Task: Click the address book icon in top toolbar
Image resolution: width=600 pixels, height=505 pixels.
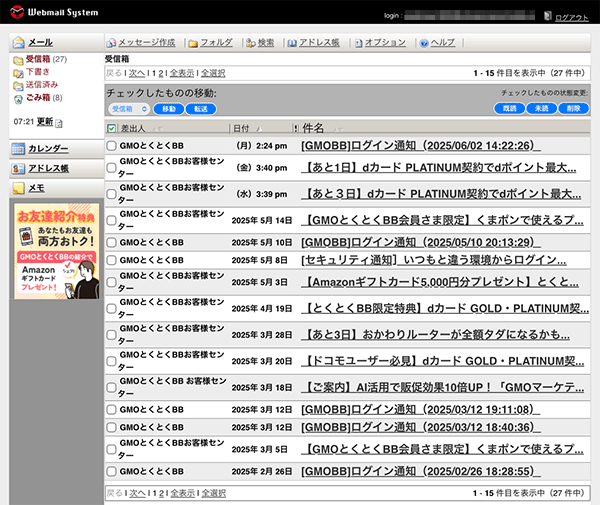Action: tap(292, 43)
